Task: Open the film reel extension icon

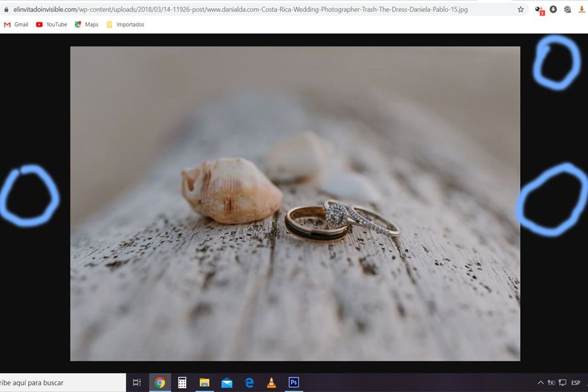Action: 567,9
